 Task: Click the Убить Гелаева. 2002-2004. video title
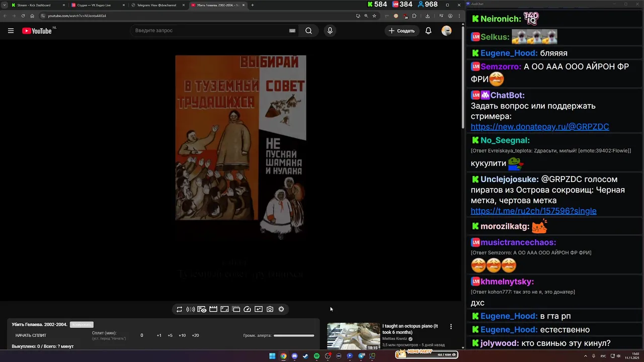(x=40, y=325)
